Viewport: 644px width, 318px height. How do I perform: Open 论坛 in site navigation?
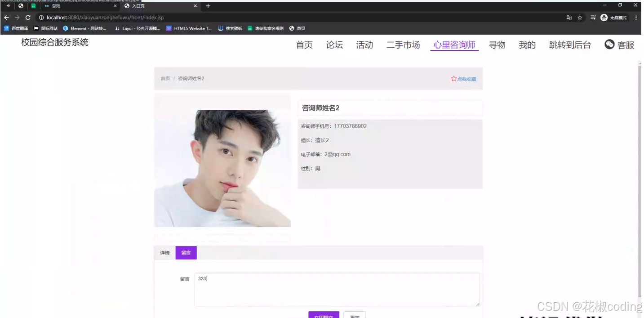(334, 45)
